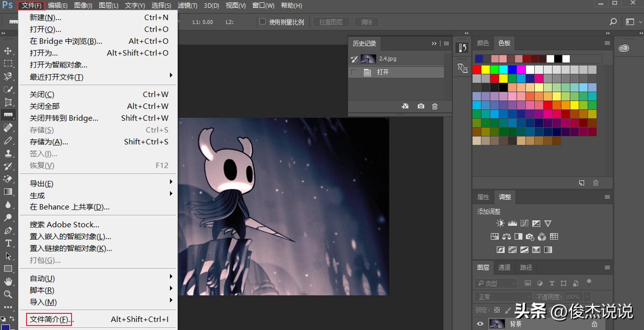This screenshot has height=330, width=644.
Task: Choose 文件简介 from the File menu
Action: 49,320
